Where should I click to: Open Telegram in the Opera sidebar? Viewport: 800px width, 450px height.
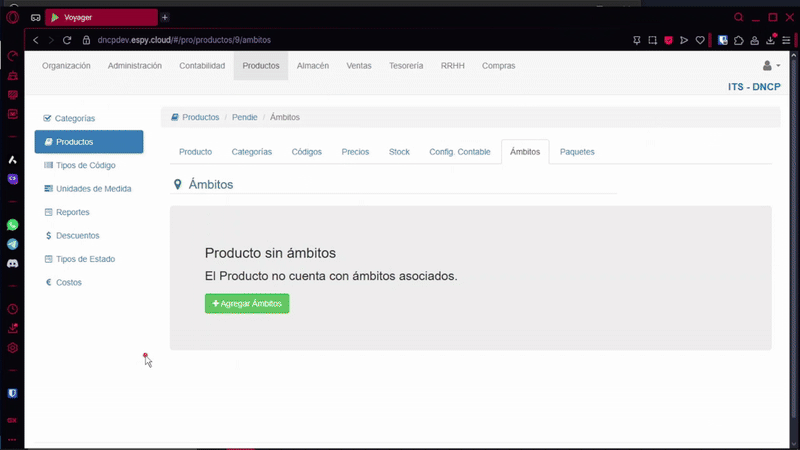coord(13,244)
